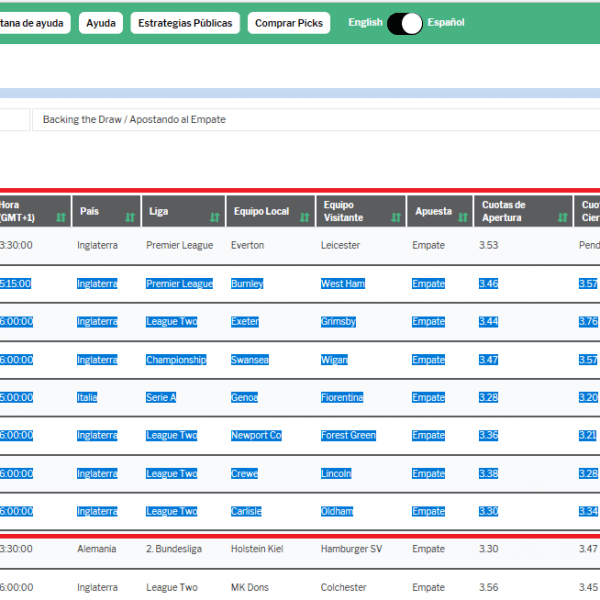Click the 3.56 opening odds value
The image size is (600, 600).
click(x=489, y=587)
